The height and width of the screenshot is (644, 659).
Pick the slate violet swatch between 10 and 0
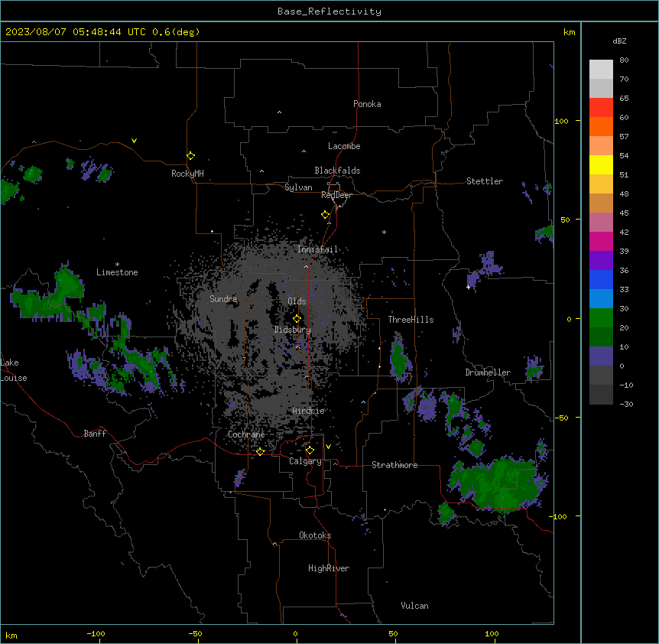click(601, 356)
